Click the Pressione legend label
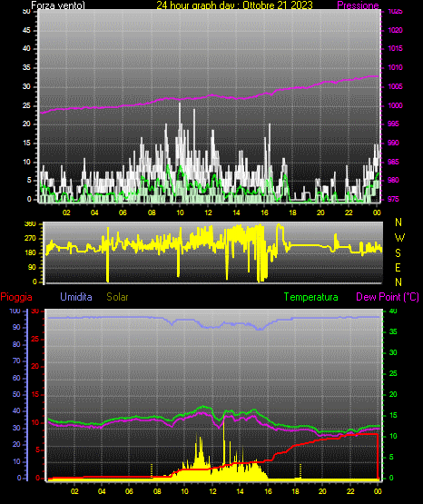Viewport: 423px width, 504px height. click(x=358, y=5)
